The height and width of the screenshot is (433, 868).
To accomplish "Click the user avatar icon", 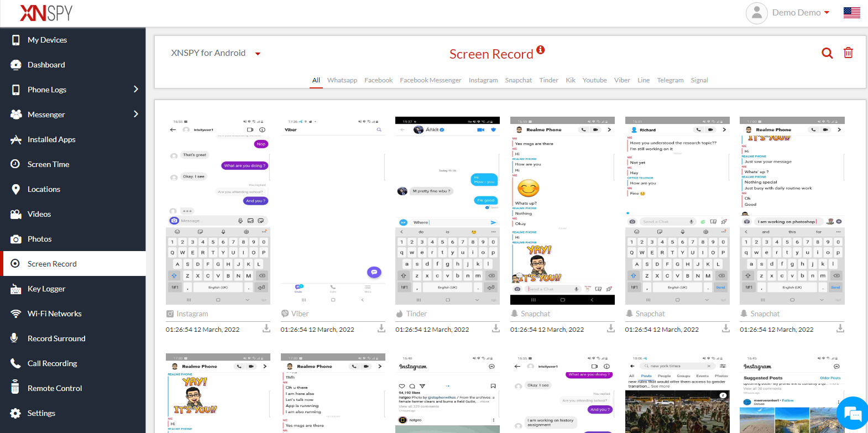I will [757, 13].
